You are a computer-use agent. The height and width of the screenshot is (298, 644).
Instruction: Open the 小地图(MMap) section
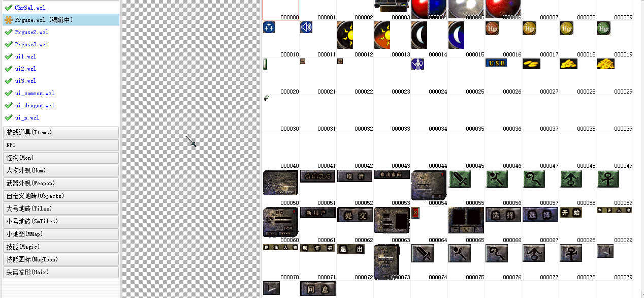point(61,234)
